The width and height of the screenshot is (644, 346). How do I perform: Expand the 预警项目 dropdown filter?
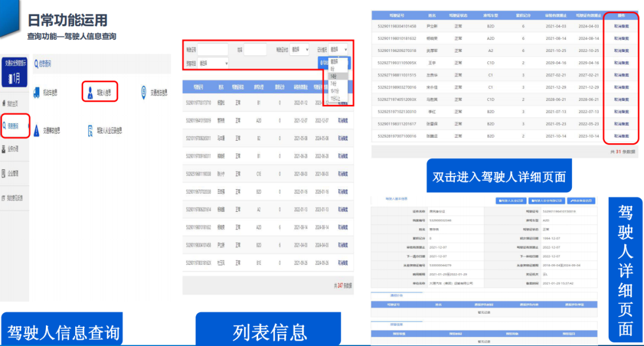point(213,63)
